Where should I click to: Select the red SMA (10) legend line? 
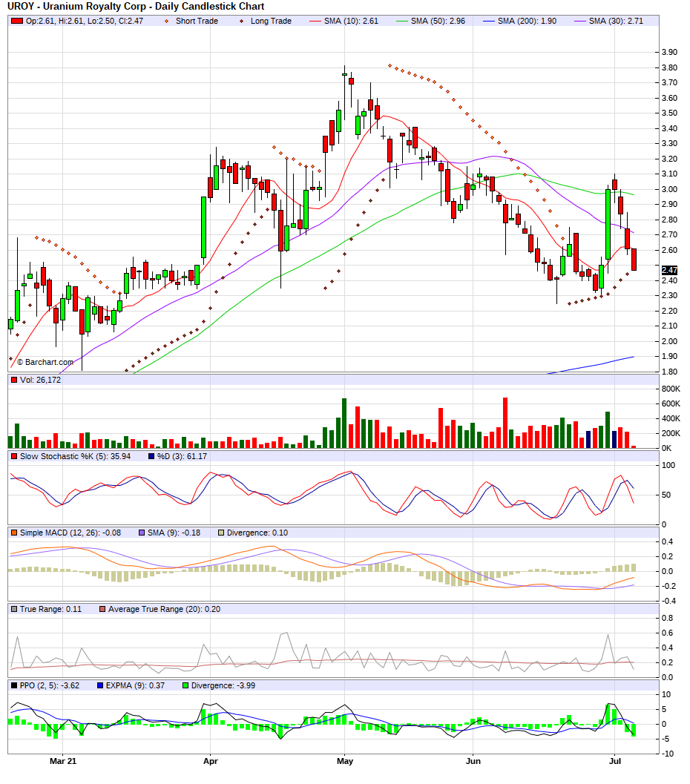tap(315, 21)
